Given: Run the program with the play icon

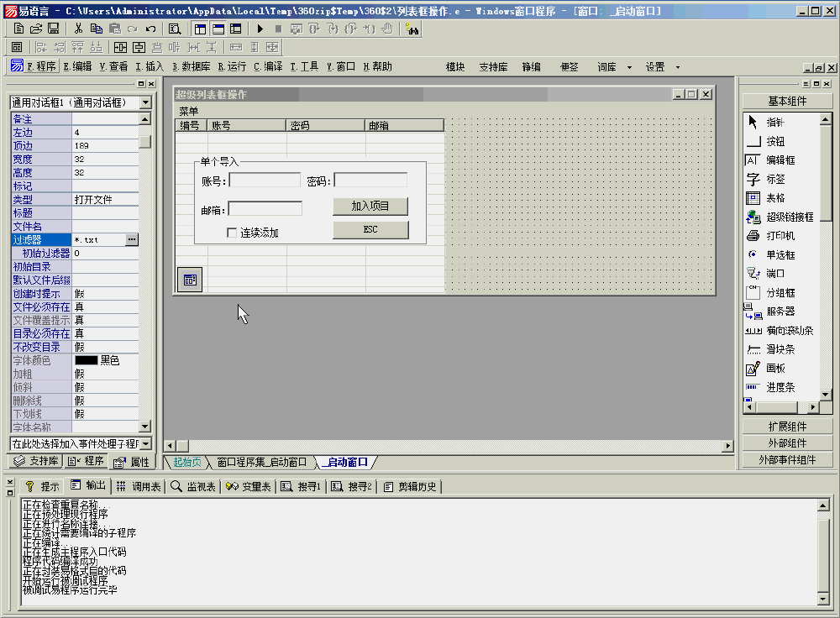Looking at the screenshot, I should pyautogui.click(x=260, y=29).
